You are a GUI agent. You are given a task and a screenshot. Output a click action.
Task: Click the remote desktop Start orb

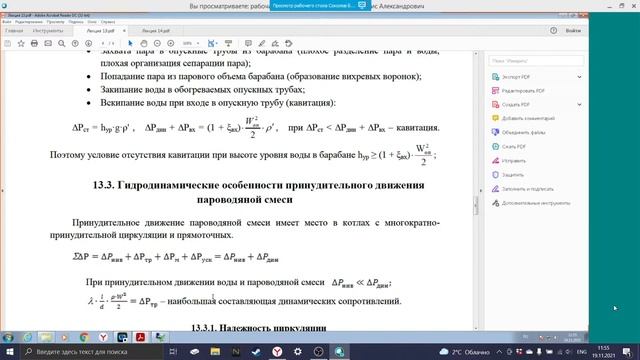coord(8,337)
